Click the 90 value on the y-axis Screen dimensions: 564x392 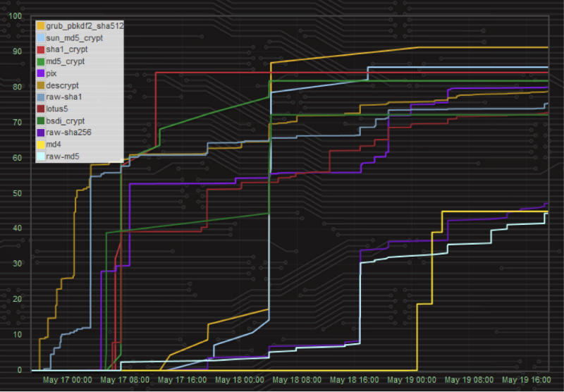17,51
